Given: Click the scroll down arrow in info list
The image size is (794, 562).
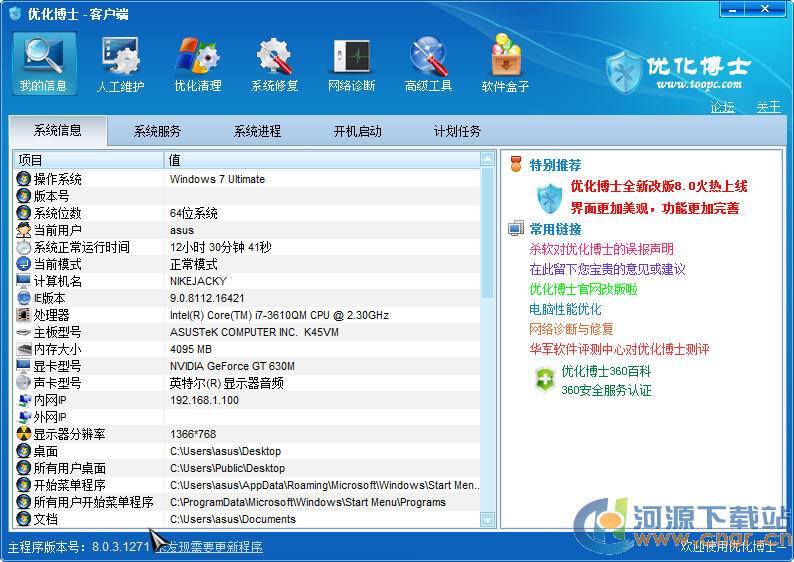Looking at the screenshot, I should click(x=488, y=519).
